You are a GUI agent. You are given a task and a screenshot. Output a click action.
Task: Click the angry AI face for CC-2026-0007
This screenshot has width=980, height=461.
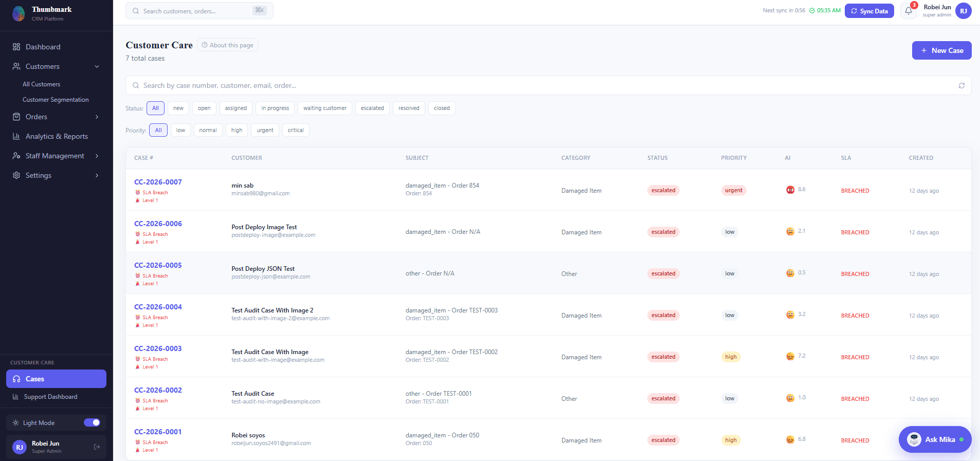click(x=790, y=190)
